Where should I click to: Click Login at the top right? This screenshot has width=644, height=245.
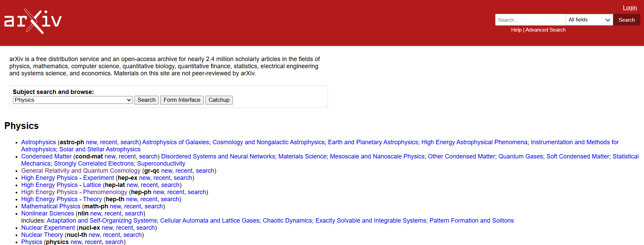630,7
